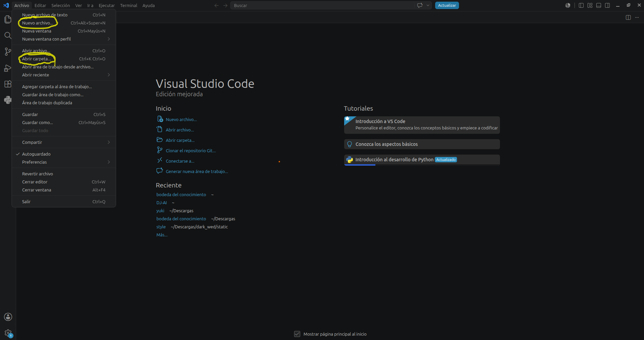Toggle the primary side bar layout icon
This screenshot has height=340, width=644.
click(x=581, y=5)
